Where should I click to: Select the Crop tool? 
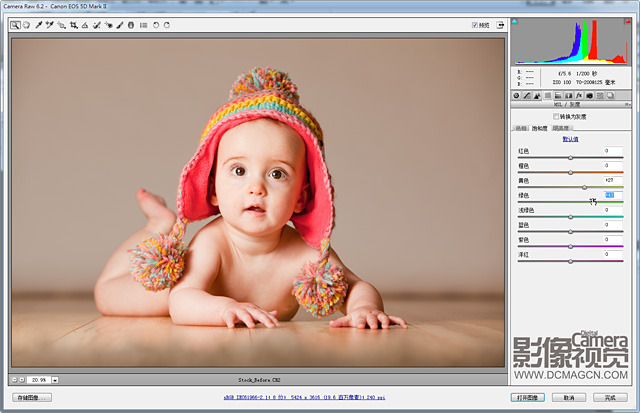(73, 24)
